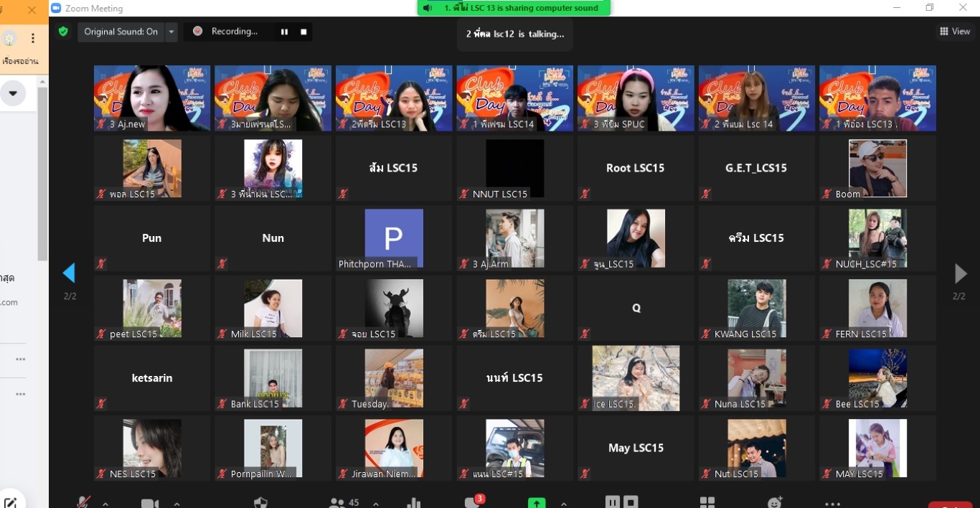This screenshot has height=508, width=980.
Task: Select the Bee LSC15 participant tile
Action: pyautogui.click(x=877, y=378)
